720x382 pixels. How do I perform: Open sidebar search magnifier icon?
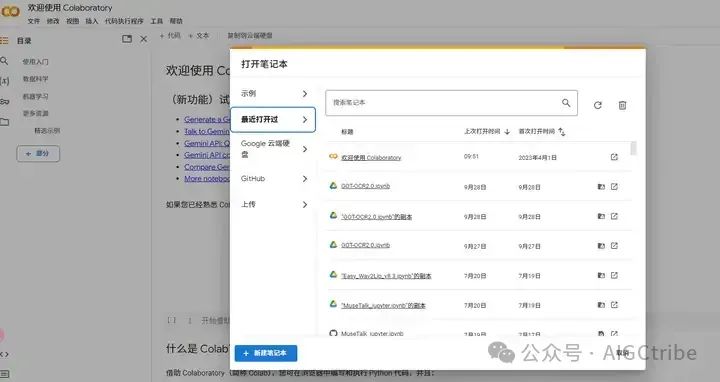pos(5,61)
